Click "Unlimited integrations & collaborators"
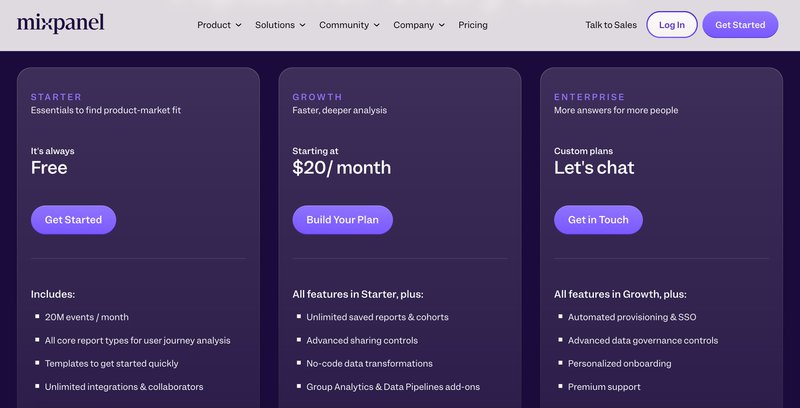 [x=124, y=387]
